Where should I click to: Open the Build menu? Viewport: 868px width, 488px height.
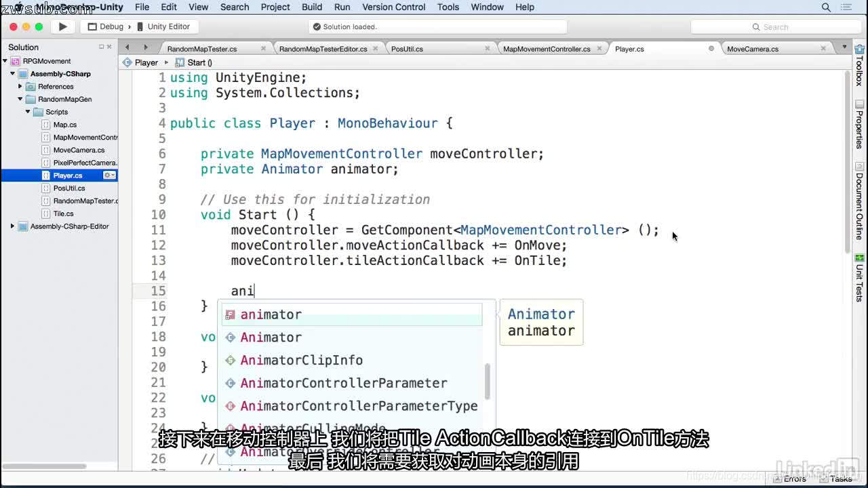click(312, 7)
